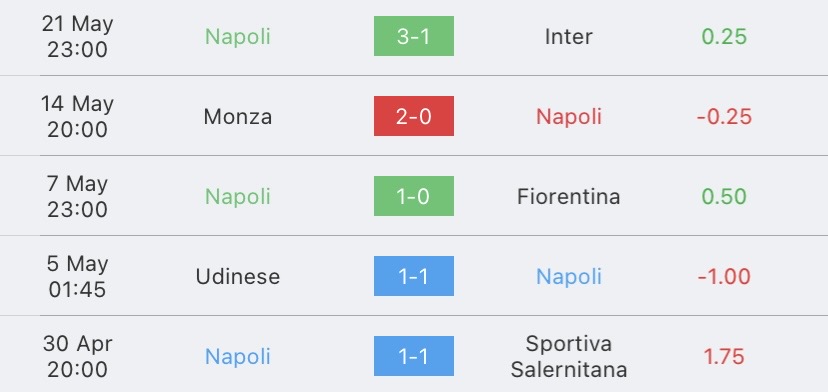Select the -1.00 handicap value
Screen dimensions: 828x392
point(724,277)
